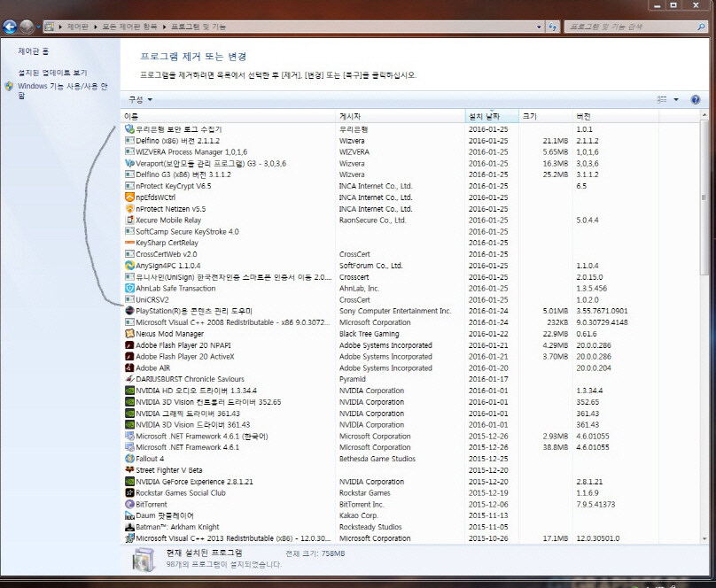This screenshot has height=588, width=716.
Task: Navigate to 제어판 in the address breadcrumb
Action: click(x=78, y=27)
